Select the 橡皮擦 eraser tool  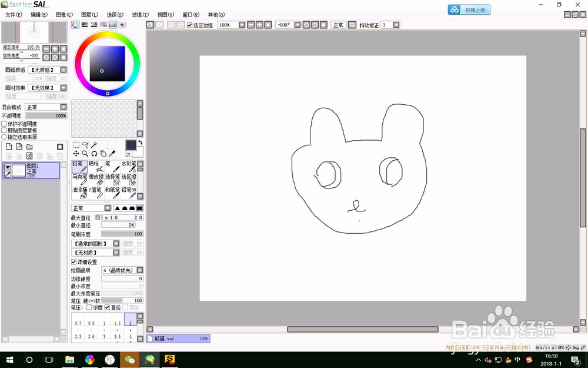[x=96, y=180]
